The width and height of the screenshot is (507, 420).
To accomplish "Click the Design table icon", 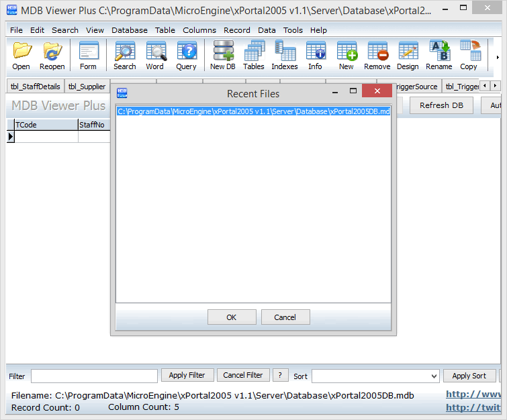I will (408, 55).
